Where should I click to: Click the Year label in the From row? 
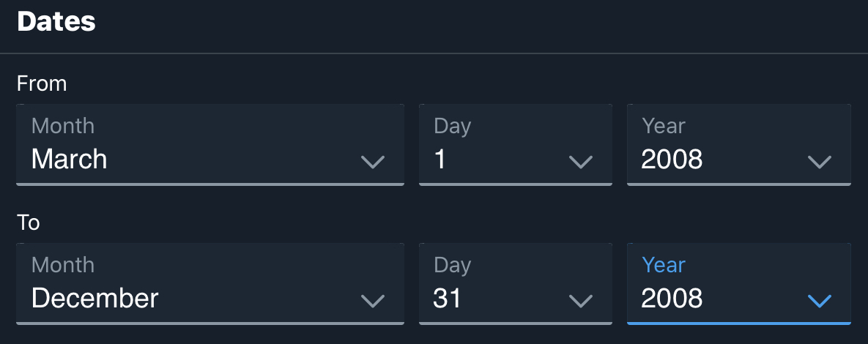(x=664, y=126)
